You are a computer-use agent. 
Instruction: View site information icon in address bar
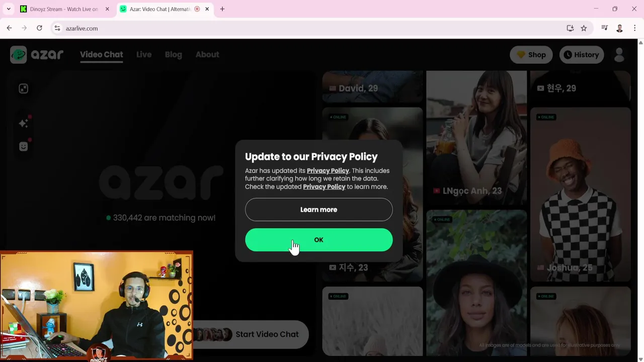coord(57,28)
